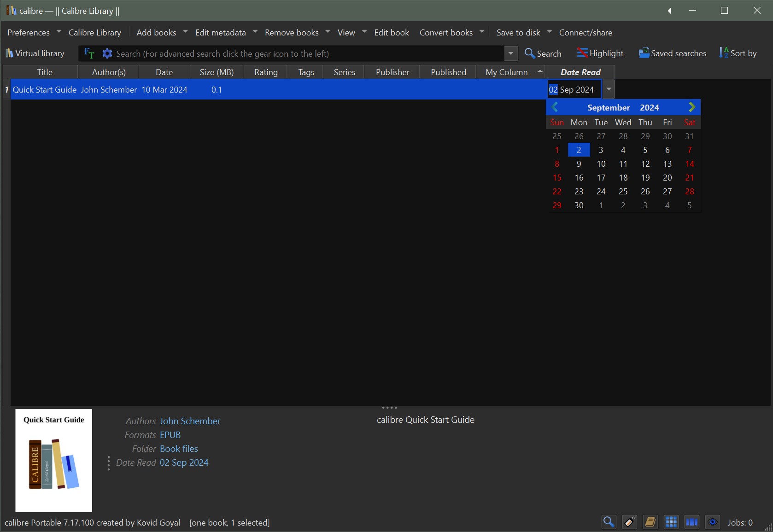Sort by the Title column header
Screen dimensions: 773x532
click(45, 72)
